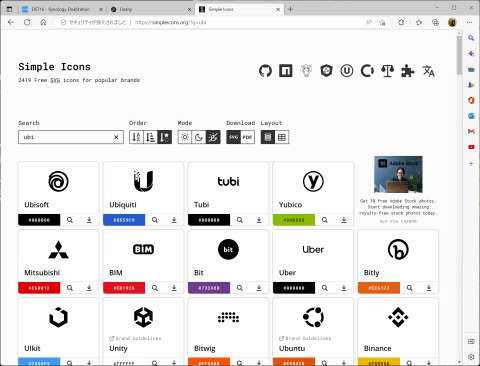Sort icons by color
Viewport: 480px width, 366px height.
pyautogui.click(x=151, y=137)
